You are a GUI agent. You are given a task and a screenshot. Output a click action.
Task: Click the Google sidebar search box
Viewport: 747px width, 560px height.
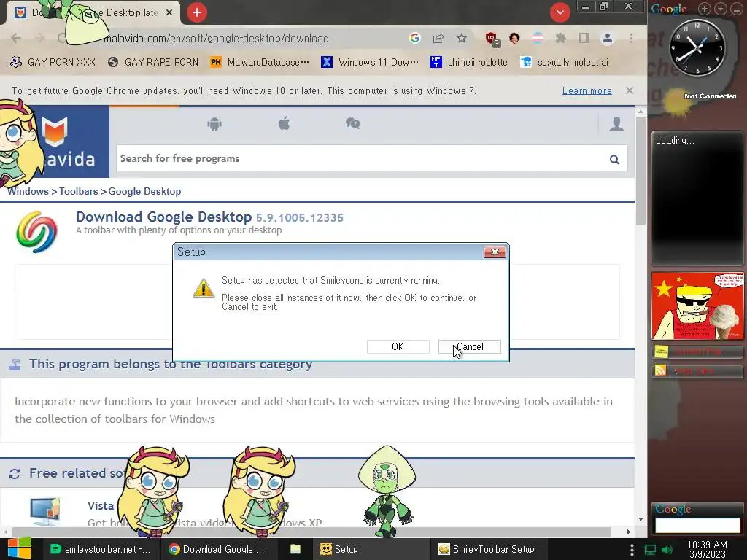(697, 526)
